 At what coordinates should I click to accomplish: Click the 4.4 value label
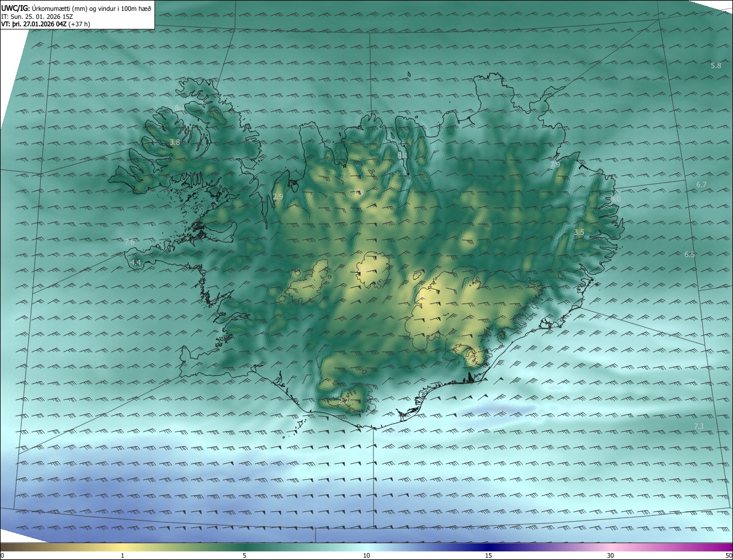(x=136, y=263)
